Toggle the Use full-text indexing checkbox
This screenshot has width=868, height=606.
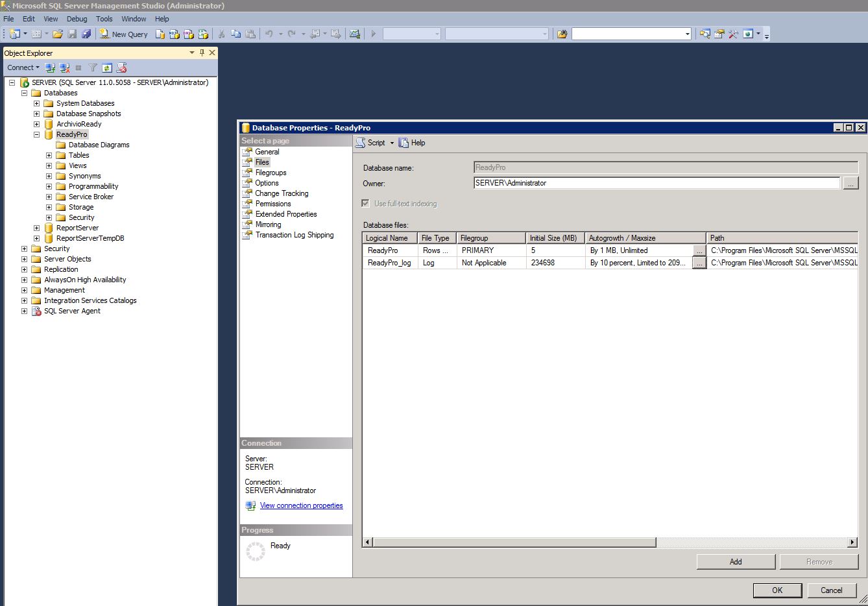click(x=365, y=204)
